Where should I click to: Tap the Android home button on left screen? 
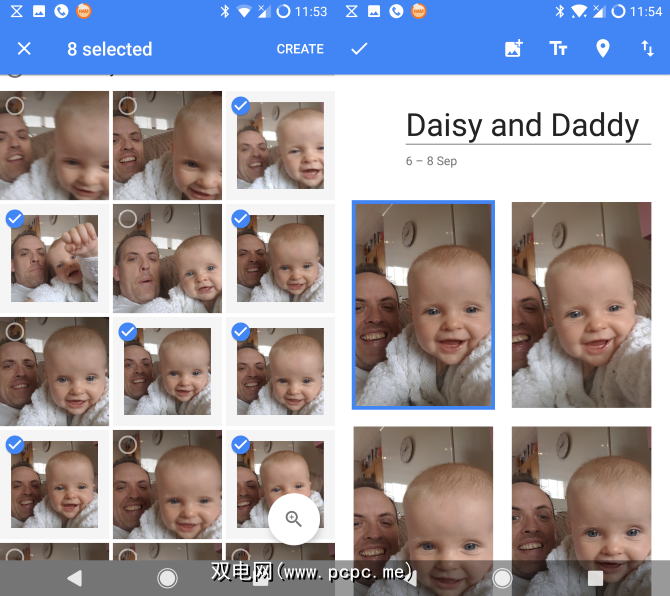click(x=167, y=578)
